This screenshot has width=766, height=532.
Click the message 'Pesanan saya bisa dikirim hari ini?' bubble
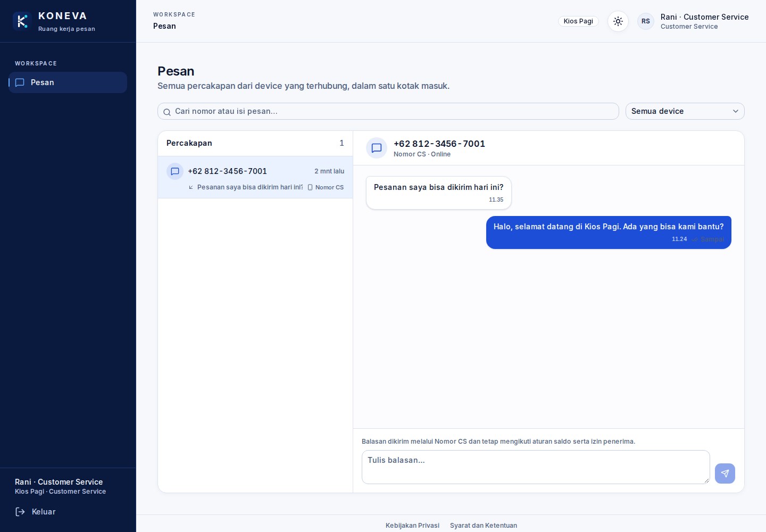pos(439,193)
